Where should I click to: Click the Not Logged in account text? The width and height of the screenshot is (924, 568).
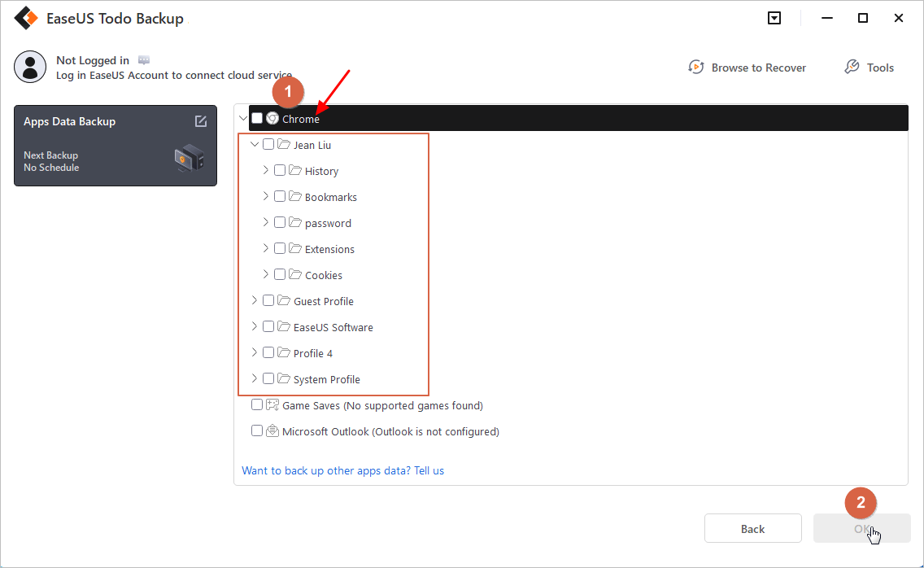93,60
